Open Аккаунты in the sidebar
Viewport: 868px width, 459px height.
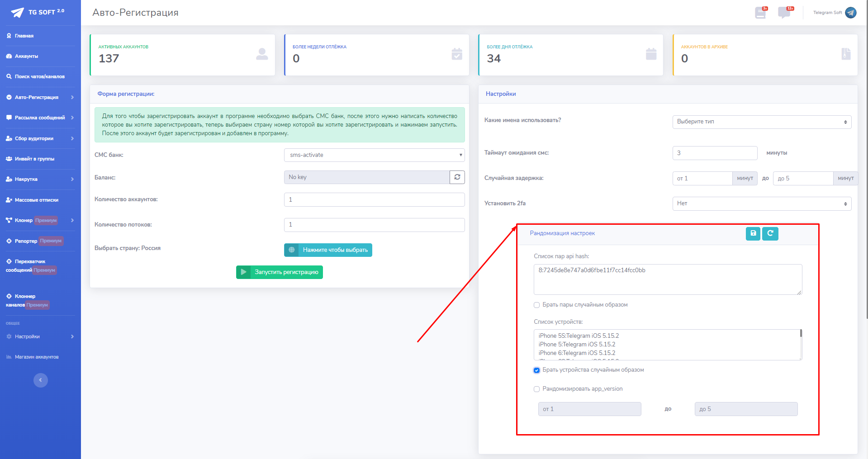[x=26, y=56]
